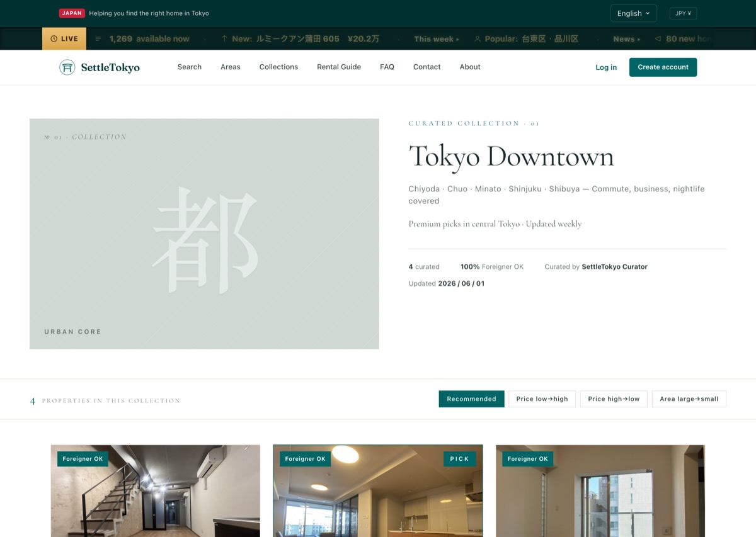The width and height of the screenshot is (756, 537).
Task: Click the up-arrow icon before New listing
Action: 224,39
